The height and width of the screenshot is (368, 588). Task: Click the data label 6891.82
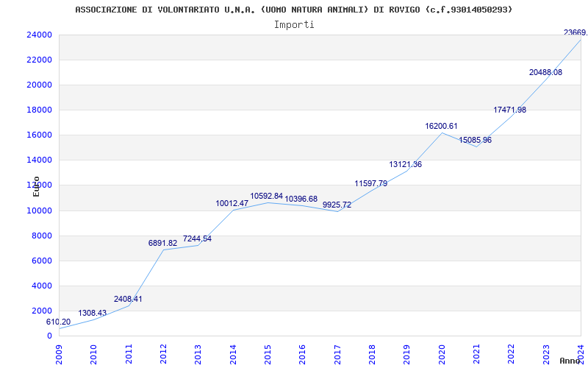pos(162,243)
